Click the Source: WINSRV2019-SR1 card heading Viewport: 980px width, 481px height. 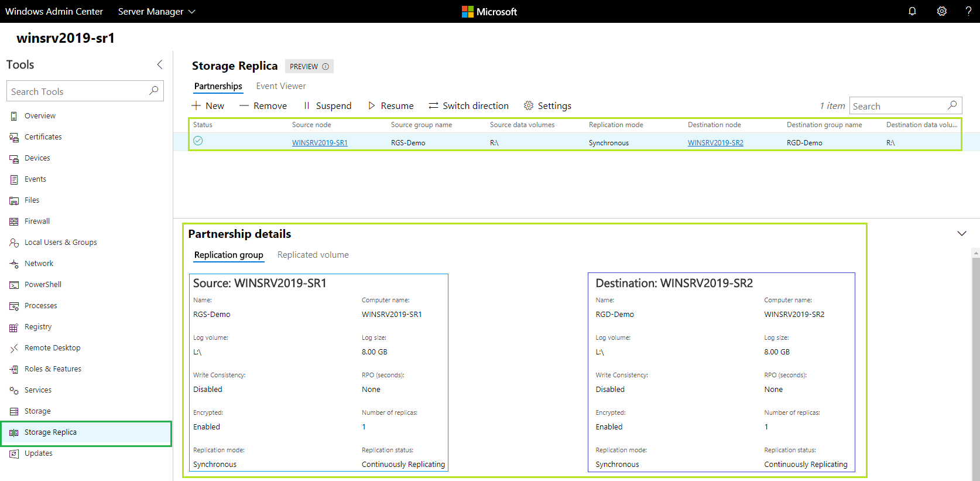(x=260, y=283)
